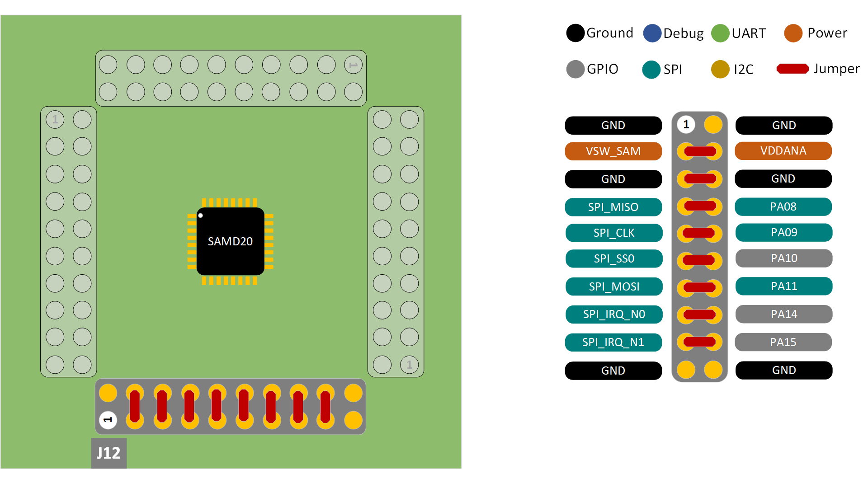The width and height of the screenshot is (868, 488).
Task: Click pin 1 marker on the header diagram
Action: click(x=686, y=125)
